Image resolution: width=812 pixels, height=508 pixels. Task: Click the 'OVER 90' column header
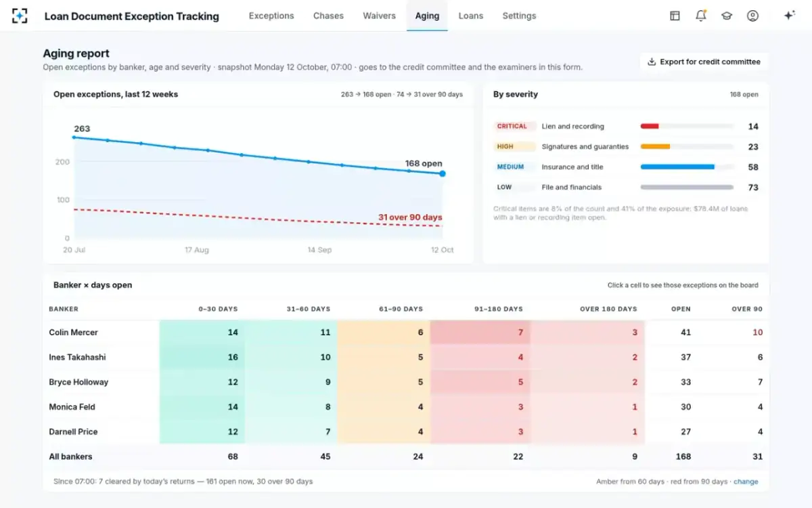tap(747, 309)
